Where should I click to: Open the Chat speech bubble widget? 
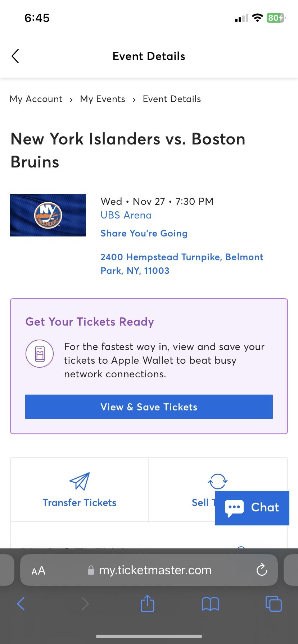[x=252, y=508]
